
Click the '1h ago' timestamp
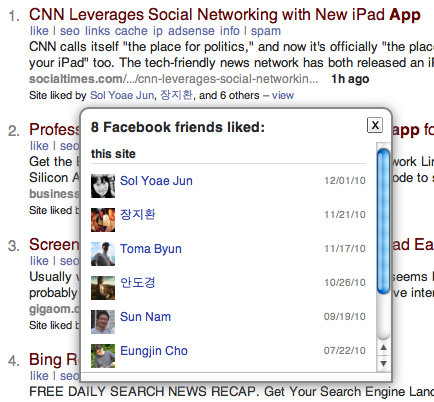[x=350, y=79]
